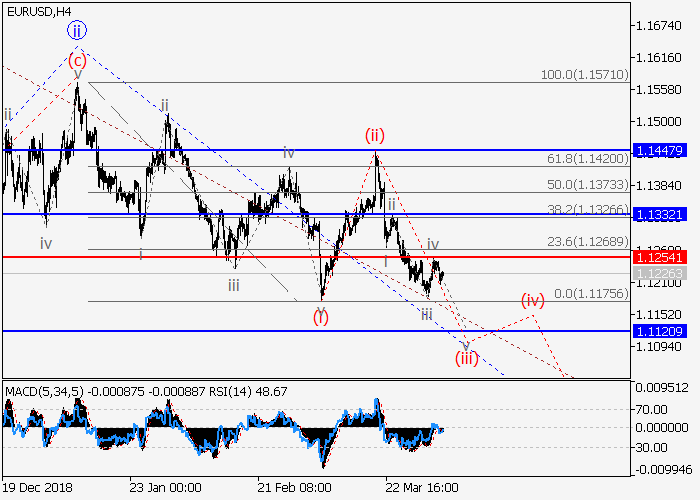Click the 50.0(1.13733) Fibonacci level label
The height and width of the screenshot is (500, 700).
pyautogui.click(x=586, y=185)
